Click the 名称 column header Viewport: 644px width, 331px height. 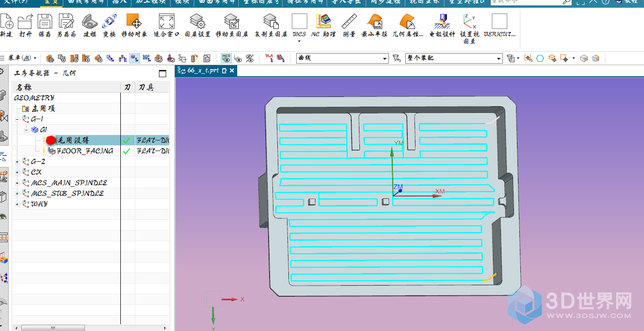point(66,87)
